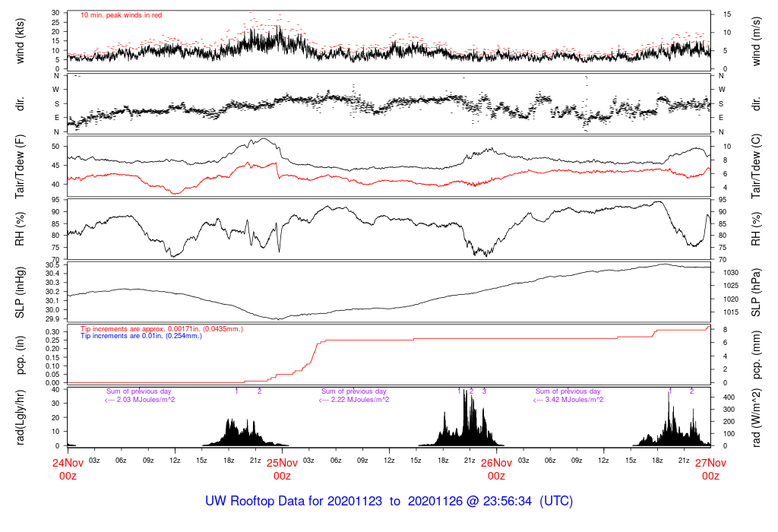Select the '0.05' precipitation tick label
The image size is (778, 532).
coord(52,374)
